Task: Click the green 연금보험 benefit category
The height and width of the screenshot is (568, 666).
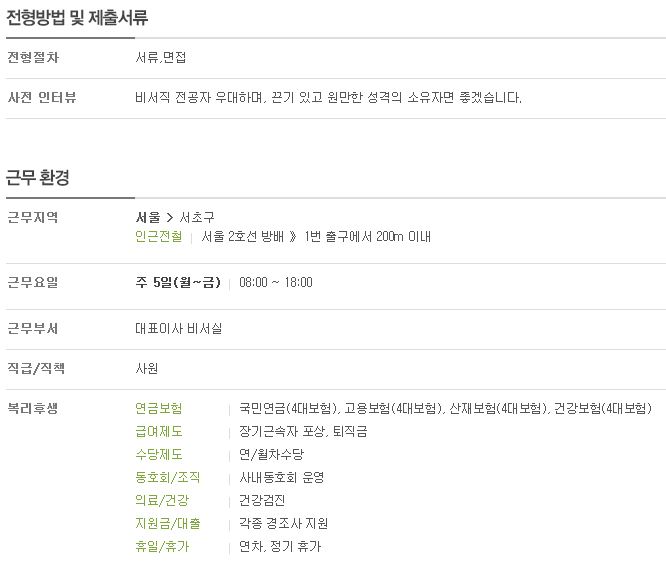Action: 158,408
